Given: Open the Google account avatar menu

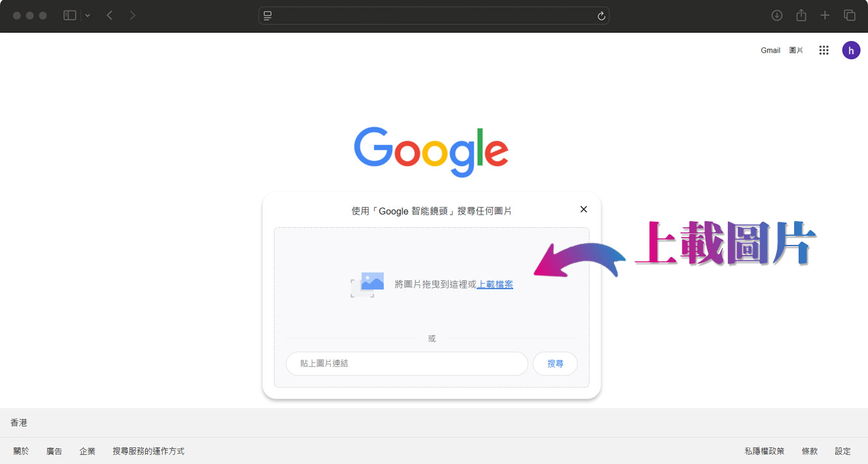Looking at the screenshot, I should (851, 50).
